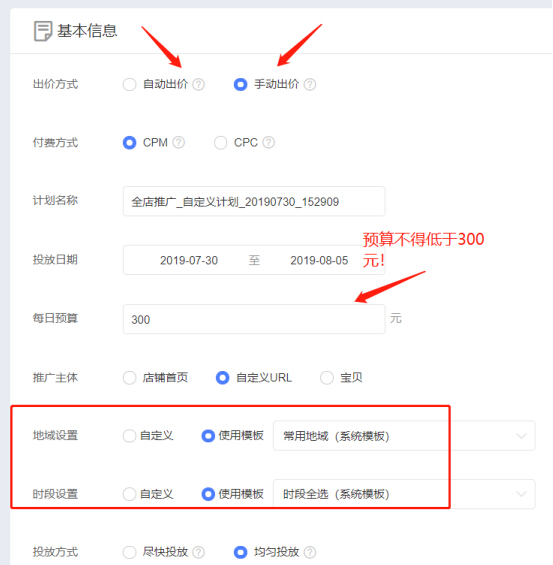The image size is (553, 565).
Task: Choose CPC payment method
Action: (x=220, y=143)
